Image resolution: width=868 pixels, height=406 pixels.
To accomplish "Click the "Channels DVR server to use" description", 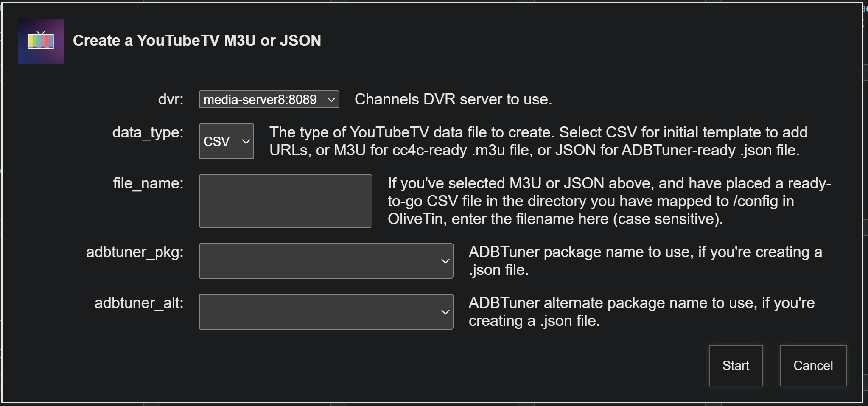I will [x=453, y=99].
